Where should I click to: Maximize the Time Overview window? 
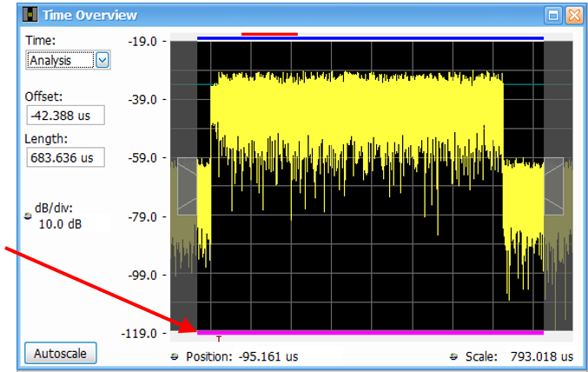(552, 15)
